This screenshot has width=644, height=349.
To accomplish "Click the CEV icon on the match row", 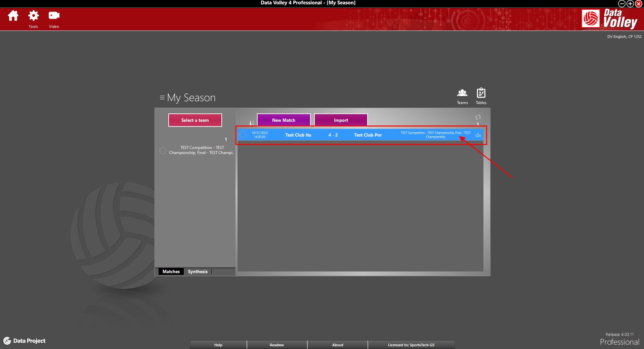I will [x=478, y=135].
